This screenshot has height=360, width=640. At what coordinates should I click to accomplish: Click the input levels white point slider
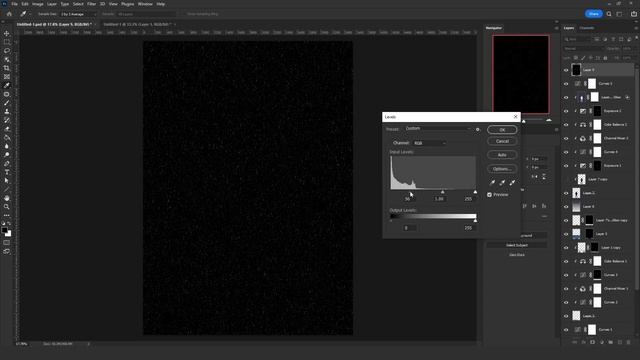475,191
